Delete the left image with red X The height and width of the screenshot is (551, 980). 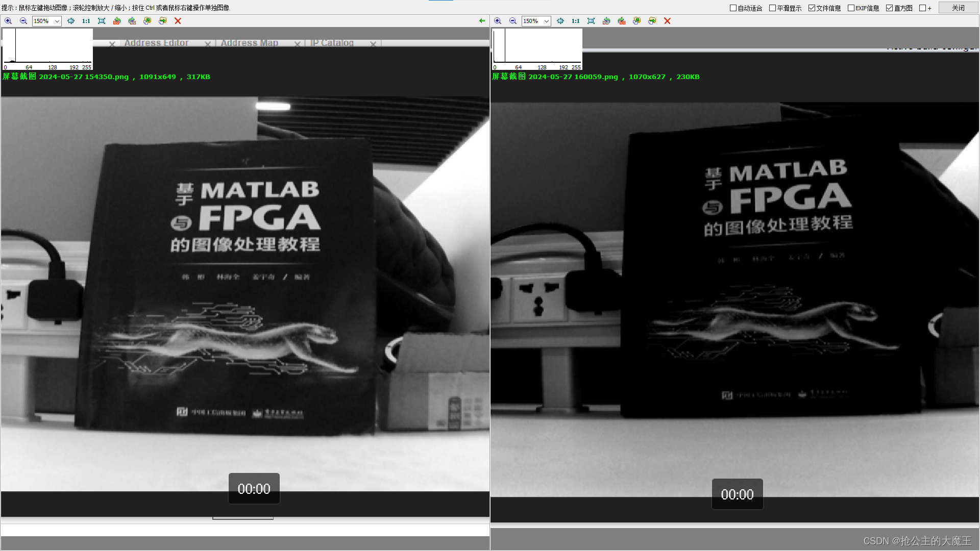(178, 21)
